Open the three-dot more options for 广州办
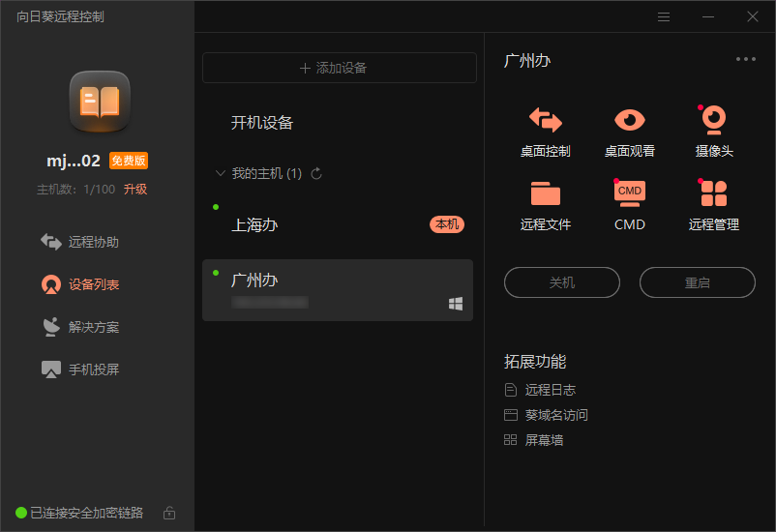This screenshot has width=776, height=532. [745, 60]
